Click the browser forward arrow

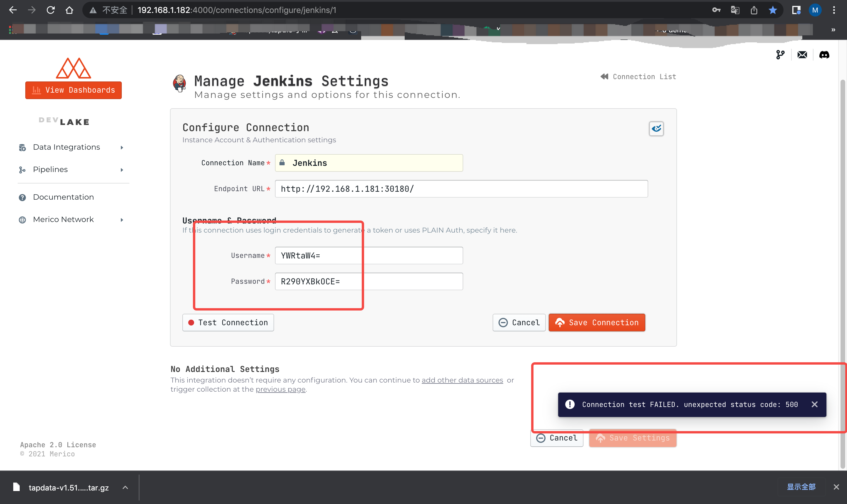click(31, 10)
